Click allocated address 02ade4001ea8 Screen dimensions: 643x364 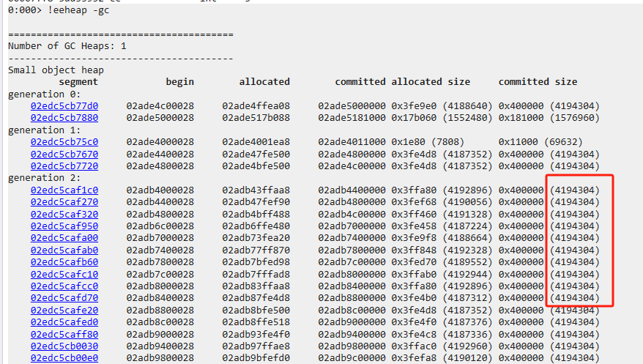pos(256,142)
